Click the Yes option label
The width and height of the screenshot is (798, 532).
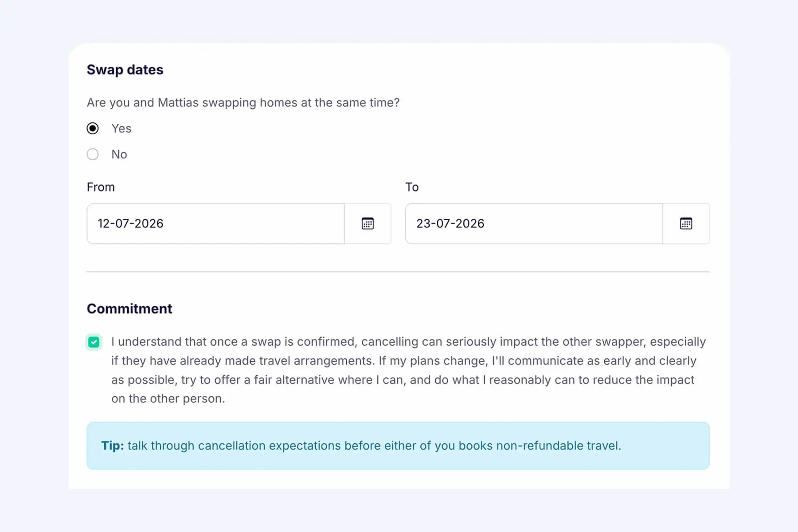coord(121,129)
